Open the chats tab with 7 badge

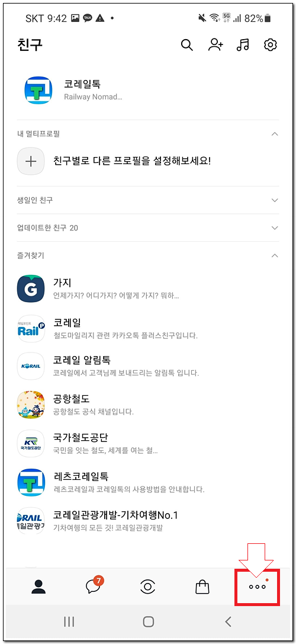coord(94,586)
